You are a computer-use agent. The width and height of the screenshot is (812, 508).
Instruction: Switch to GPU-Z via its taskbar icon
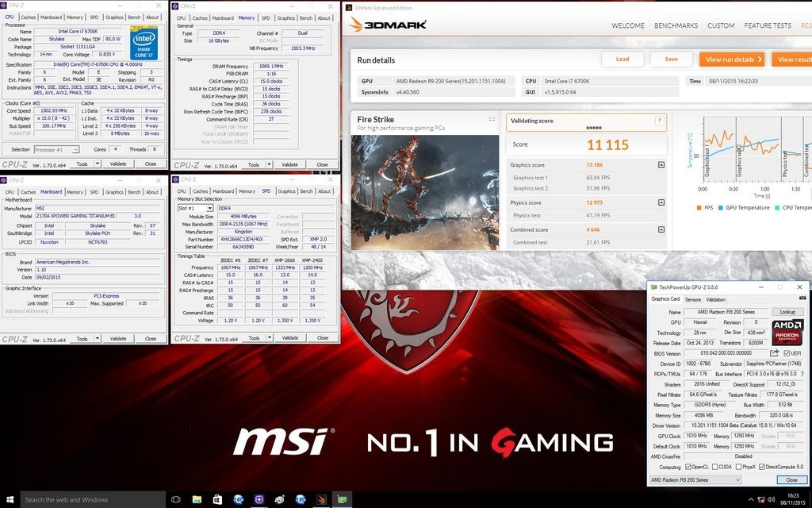[x=342, y=500]
